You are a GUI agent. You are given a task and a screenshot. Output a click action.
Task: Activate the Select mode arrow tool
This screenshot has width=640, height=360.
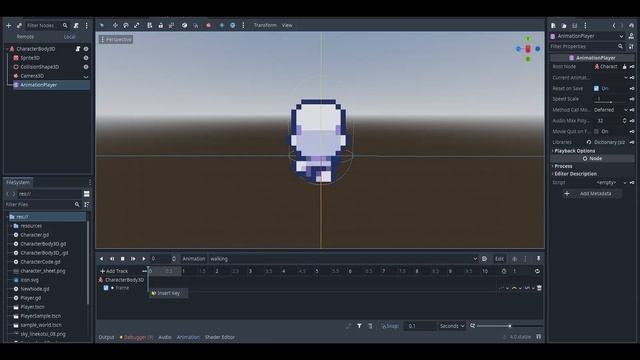pyautogui.click(x=102, y=25)
